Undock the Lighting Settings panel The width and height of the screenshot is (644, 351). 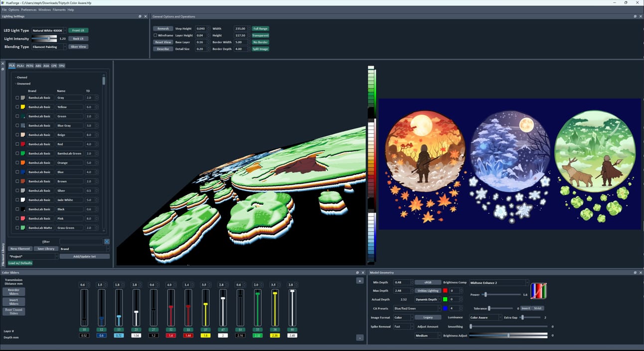point(140,16)
